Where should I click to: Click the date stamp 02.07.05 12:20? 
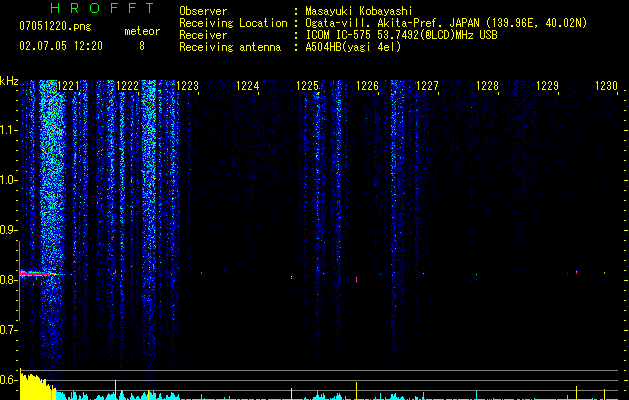[61, 46]
